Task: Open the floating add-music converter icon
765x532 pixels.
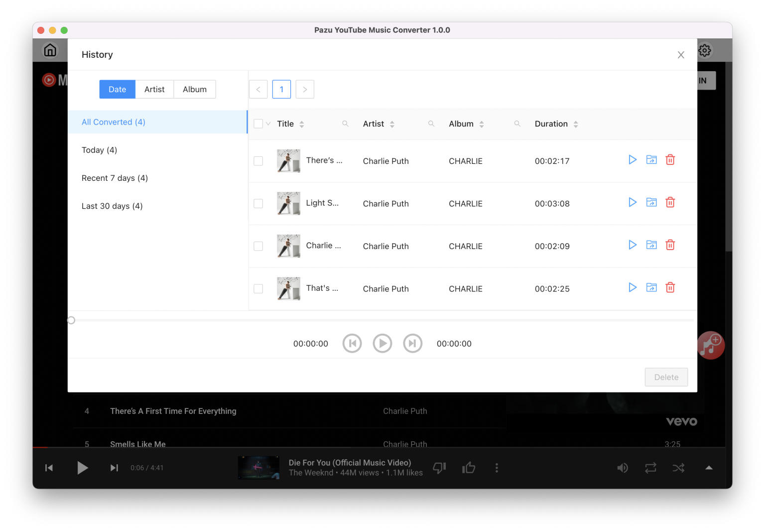Action: [710, 345]
